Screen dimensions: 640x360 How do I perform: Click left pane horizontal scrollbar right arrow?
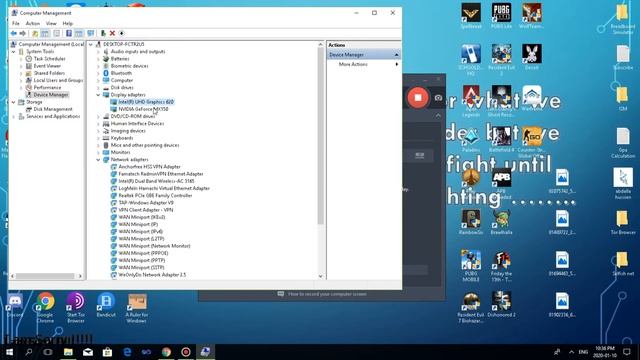tap(80, 276)
